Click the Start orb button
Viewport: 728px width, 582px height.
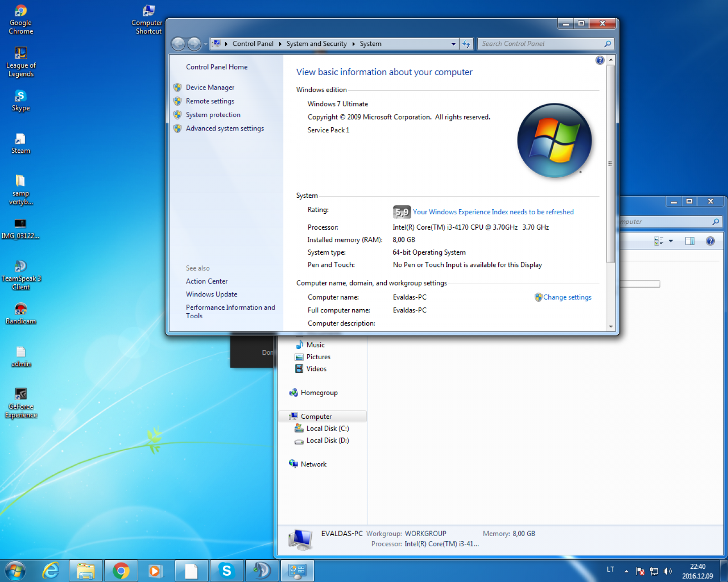15,571
